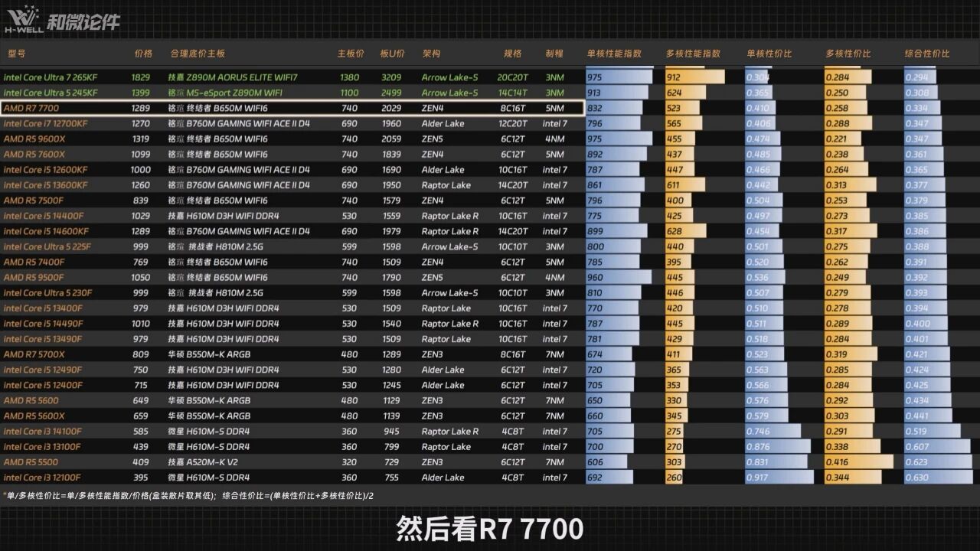Click the "Z890M AORUS ELITE WIFI7" motherboard cell

pyautogui.click(x=233, y=77)
